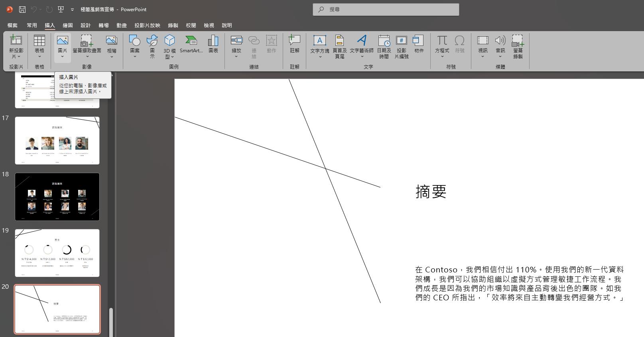Open the View (檢視) tab
This screenshot has height=337, width=644.
click(x=209, y=25)
